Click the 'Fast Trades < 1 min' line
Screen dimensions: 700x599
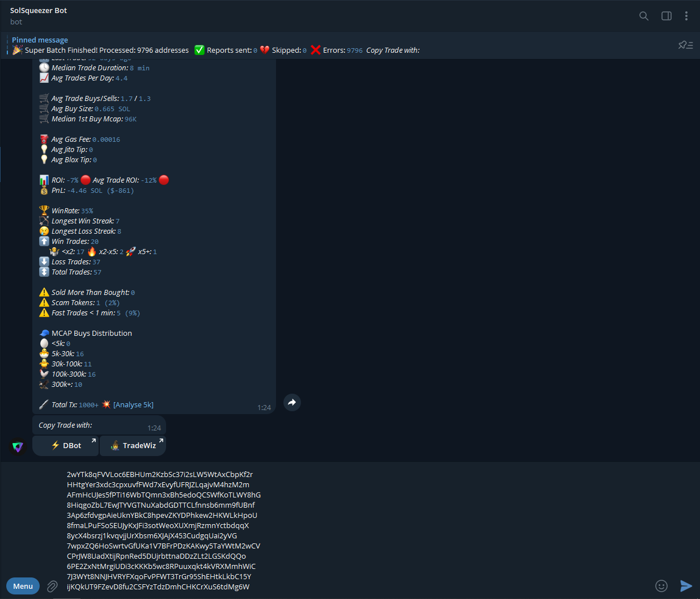tap(90, 313)
